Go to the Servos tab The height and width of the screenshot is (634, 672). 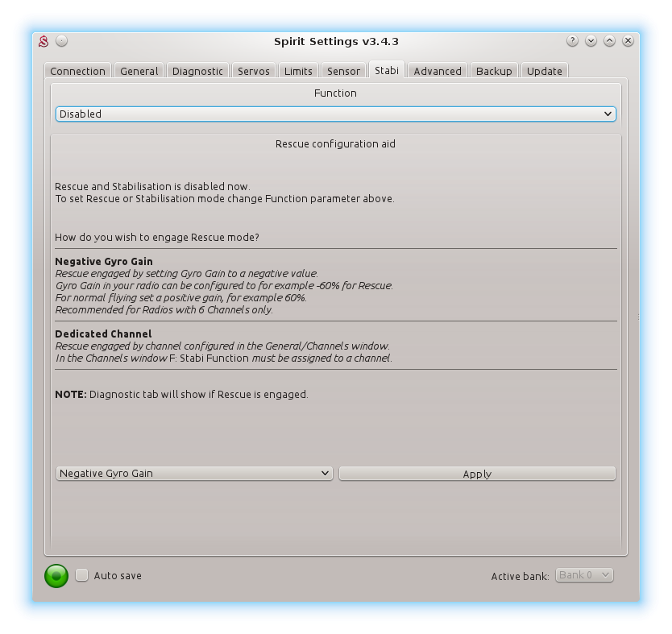pos(254,71)
